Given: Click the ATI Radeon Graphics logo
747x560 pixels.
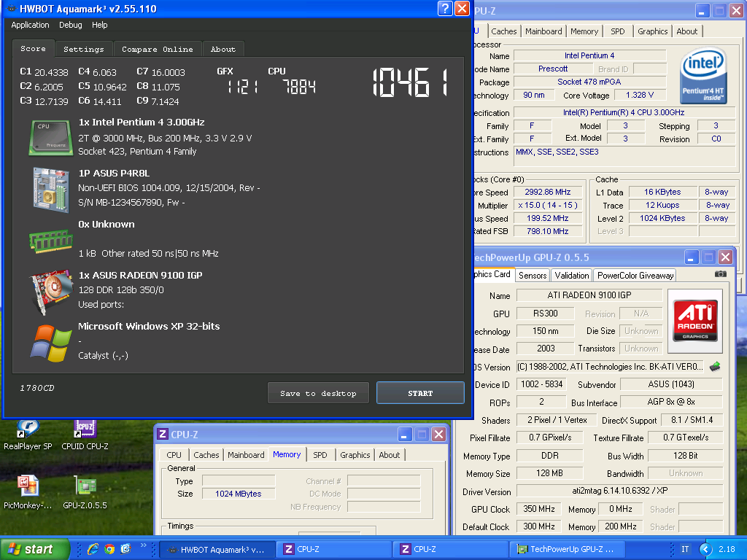Looking at the screenshot, I should pos(695,321).
